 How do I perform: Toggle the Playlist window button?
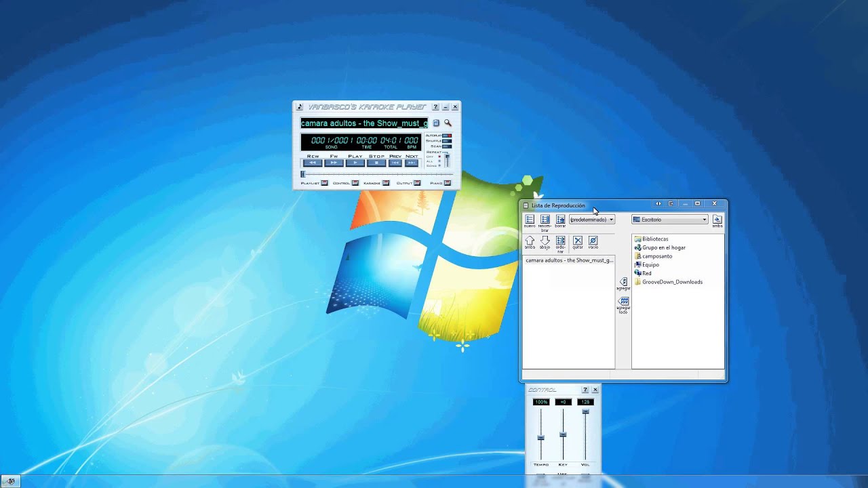(x=324, y=183)
